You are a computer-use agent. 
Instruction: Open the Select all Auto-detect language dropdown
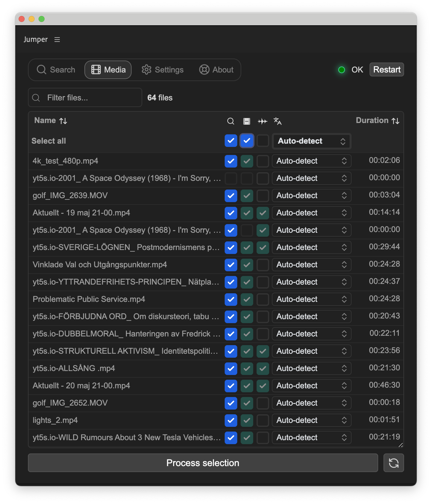pos(311,141)
